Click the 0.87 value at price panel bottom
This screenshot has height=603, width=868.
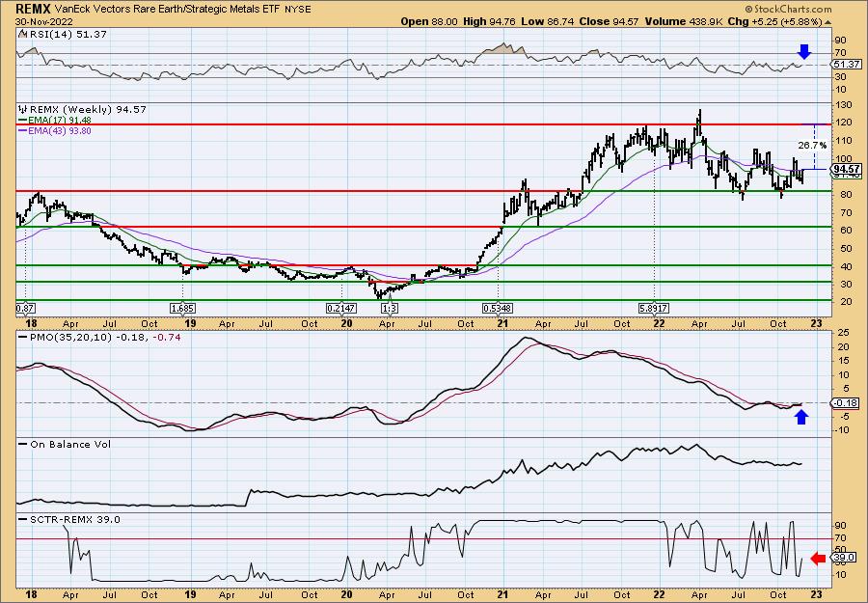point(23,308)
